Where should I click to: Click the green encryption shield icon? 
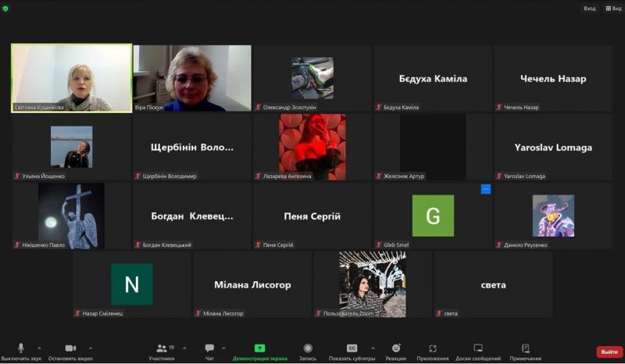tap(6, 7)
